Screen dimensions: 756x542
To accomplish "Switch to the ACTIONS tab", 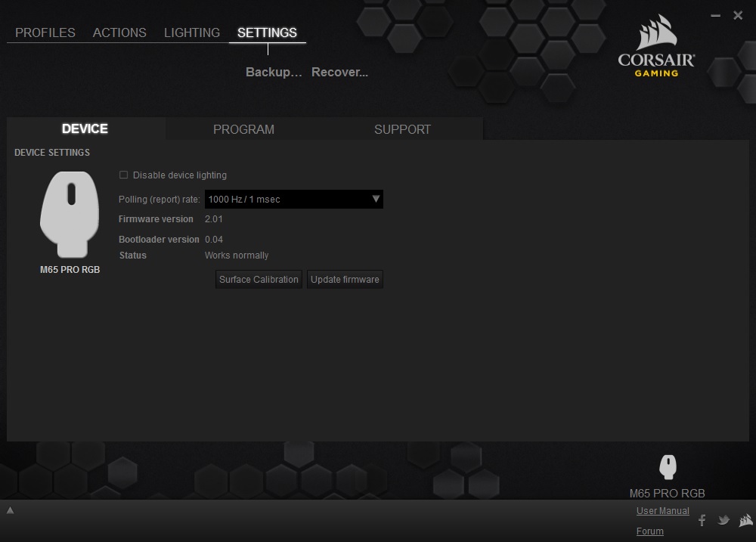I will [x=119, y=33].
